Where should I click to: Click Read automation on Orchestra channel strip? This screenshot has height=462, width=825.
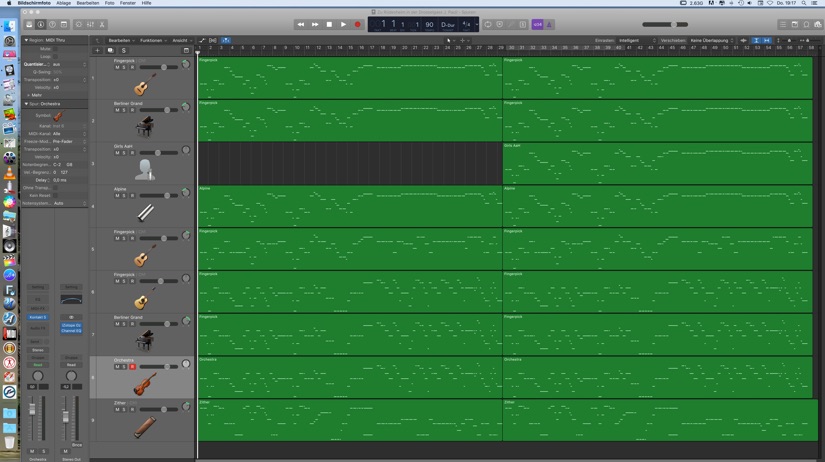coord(38,365)
